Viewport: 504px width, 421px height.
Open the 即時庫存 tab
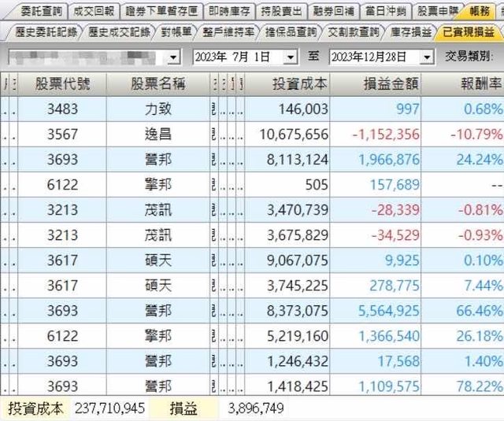pyautogui.click(x=228, y=11)
